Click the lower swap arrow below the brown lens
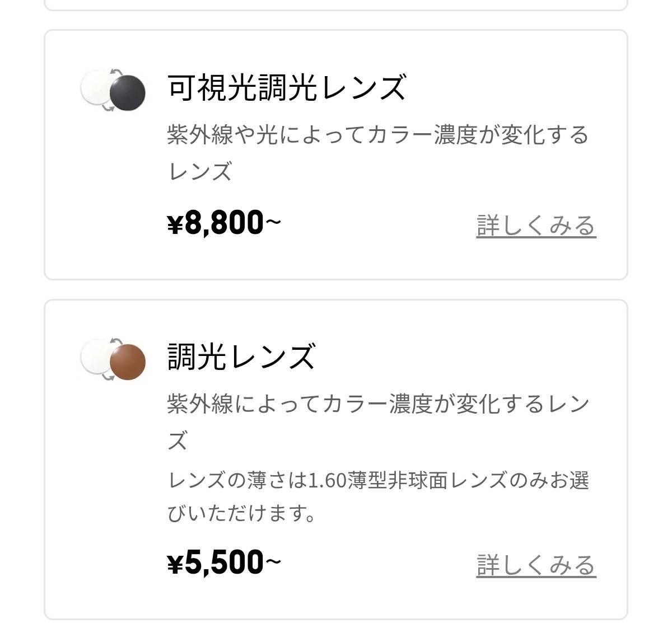The width and height of the screenshot is (672, 633). click(x=108, y=376)
